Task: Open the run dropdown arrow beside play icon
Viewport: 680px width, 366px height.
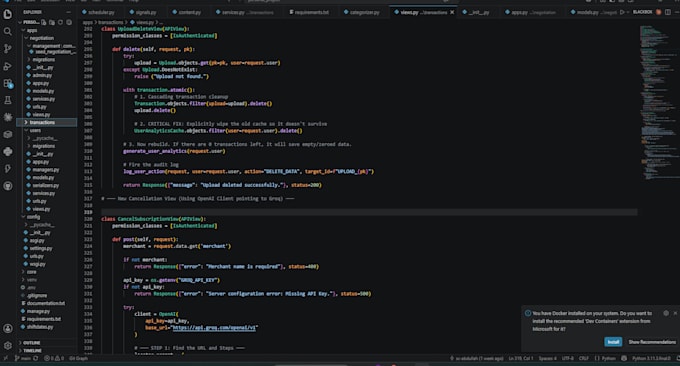Action: pyautogui.click(x=628, y=12)
